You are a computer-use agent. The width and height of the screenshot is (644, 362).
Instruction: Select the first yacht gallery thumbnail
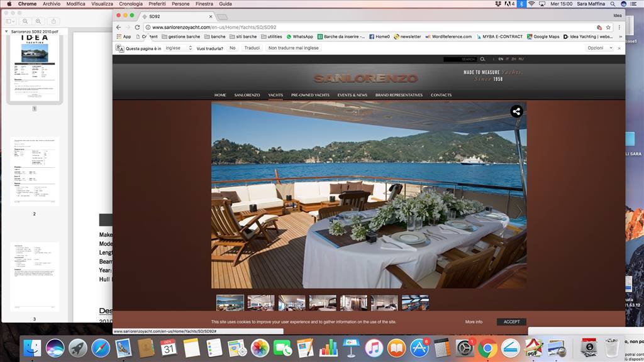230,303
